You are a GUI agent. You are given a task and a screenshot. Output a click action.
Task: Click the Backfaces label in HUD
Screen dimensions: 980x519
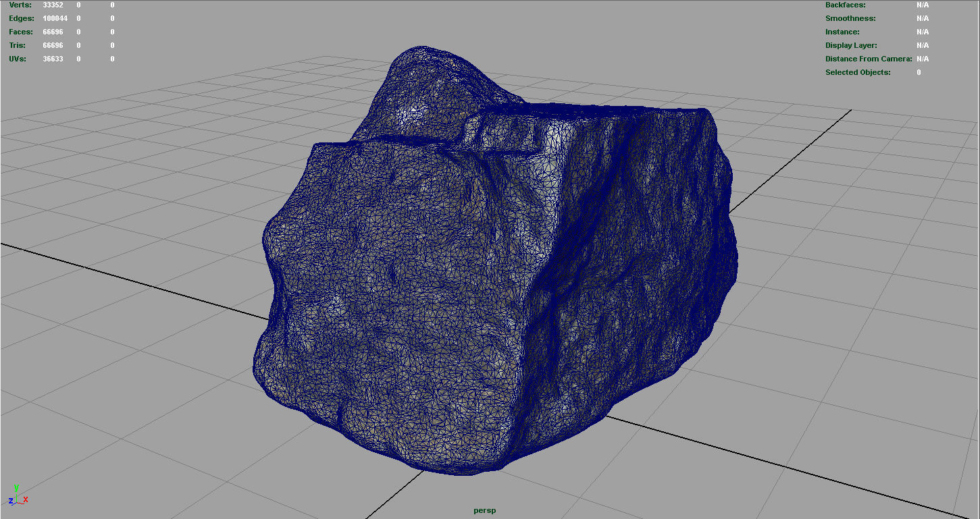846,5
